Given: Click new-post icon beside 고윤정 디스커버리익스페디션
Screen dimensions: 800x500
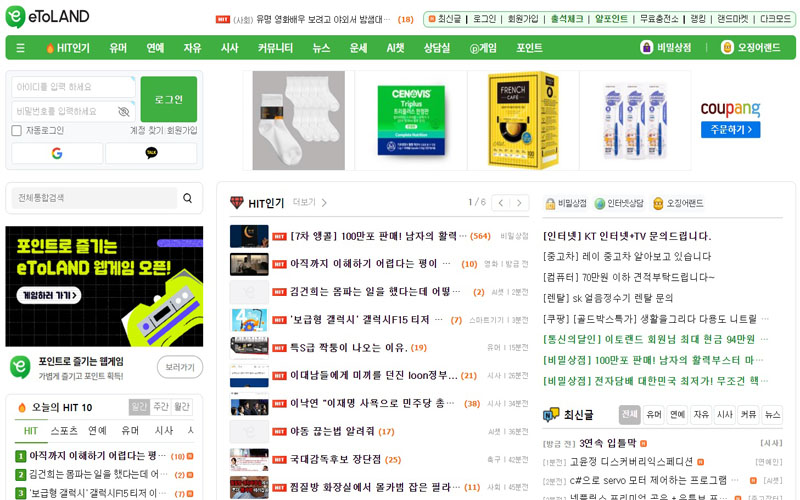Looking at the screenshot, I should (x=701, y=462).
